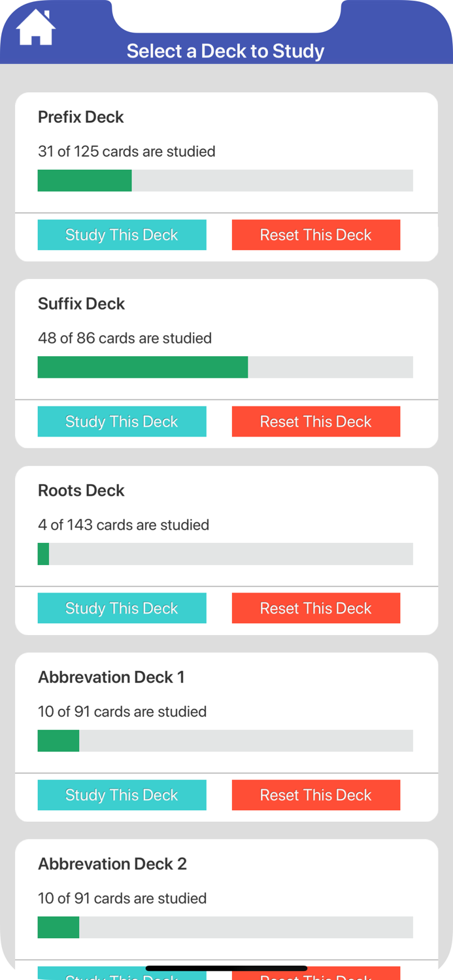Click Study This Deck for Abbrevation Deck 1

[x=122, y=794]
